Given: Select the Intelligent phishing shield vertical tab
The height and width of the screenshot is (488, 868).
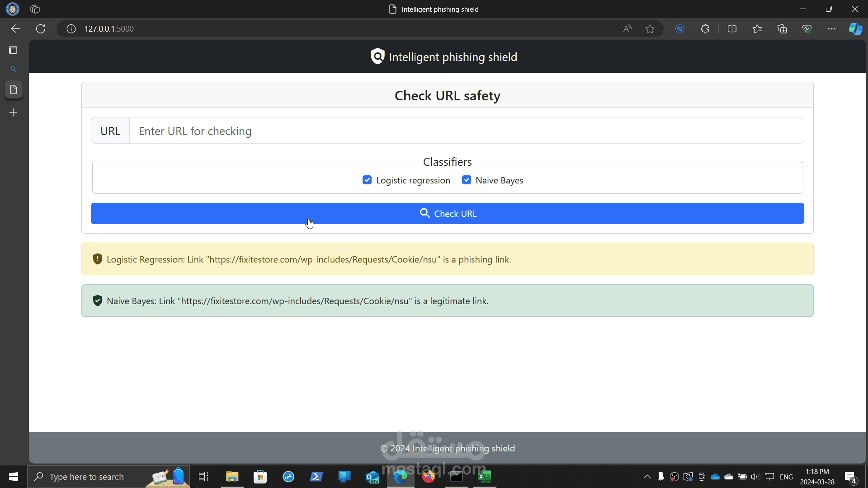Looking at the screenshot, I should click(x=14, y=89).
